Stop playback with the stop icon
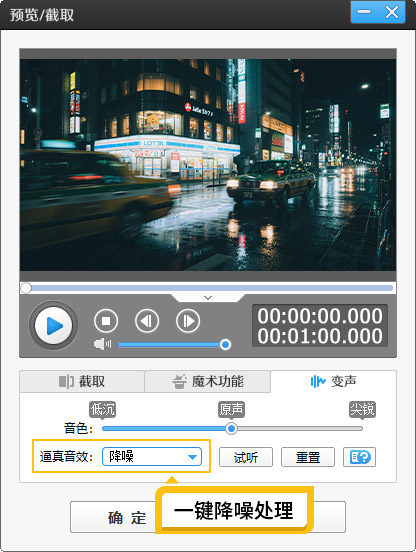416x552 pixels. point(106,321)
